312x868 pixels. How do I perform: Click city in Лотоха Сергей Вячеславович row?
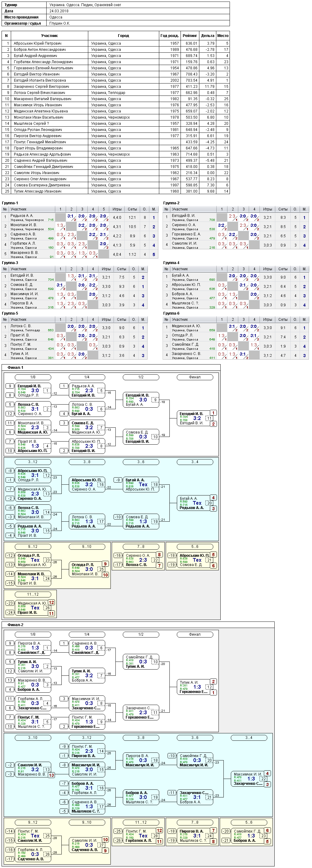click(108, 93)
